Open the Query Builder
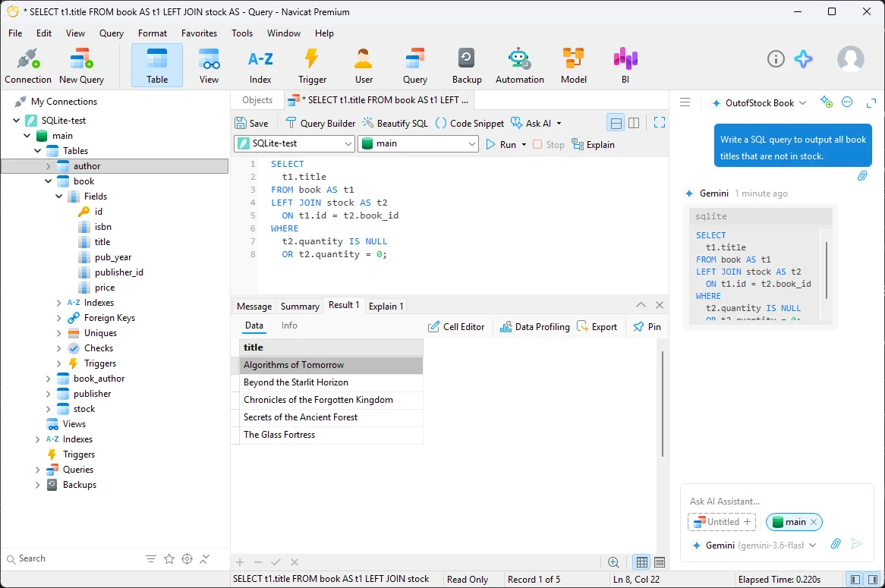 click(320, 123)
